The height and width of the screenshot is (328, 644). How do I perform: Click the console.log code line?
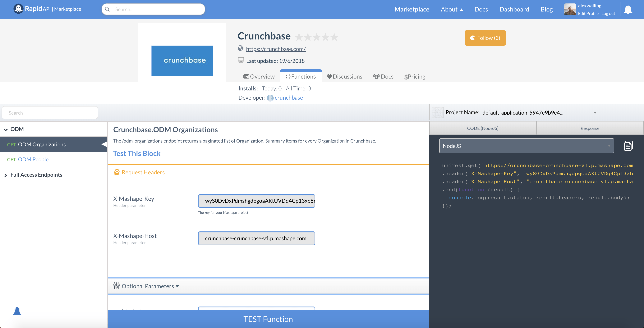[539, 198]
